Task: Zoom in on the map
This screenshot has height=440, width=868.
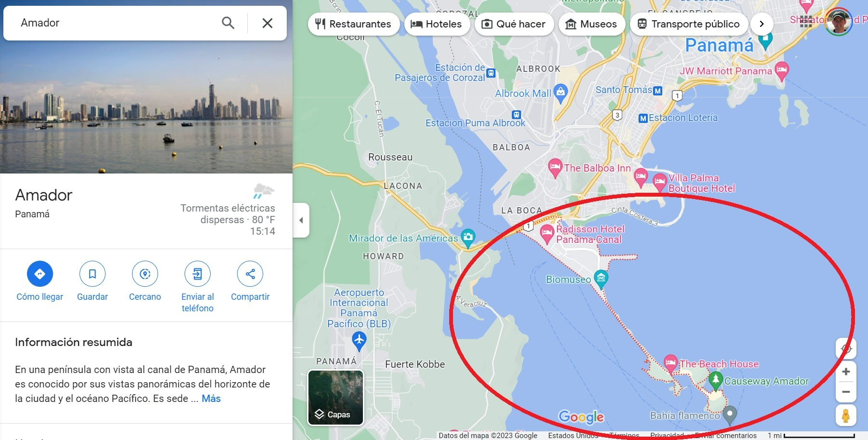Action: pos(846,372)
